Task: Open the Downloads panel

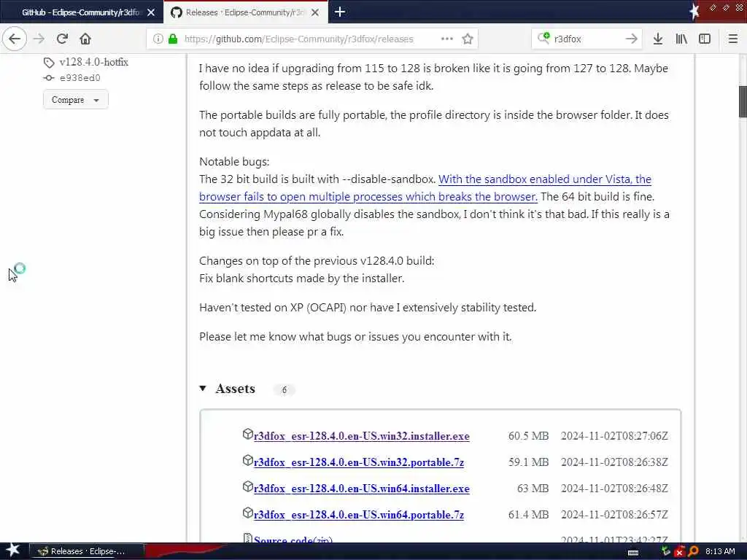Action: click(658, 39)
